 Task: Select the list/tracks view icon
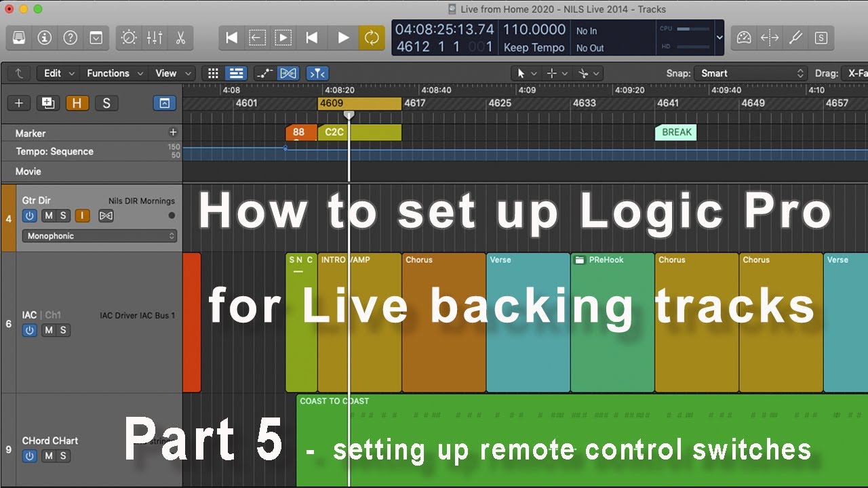click(x=236, y=73)
